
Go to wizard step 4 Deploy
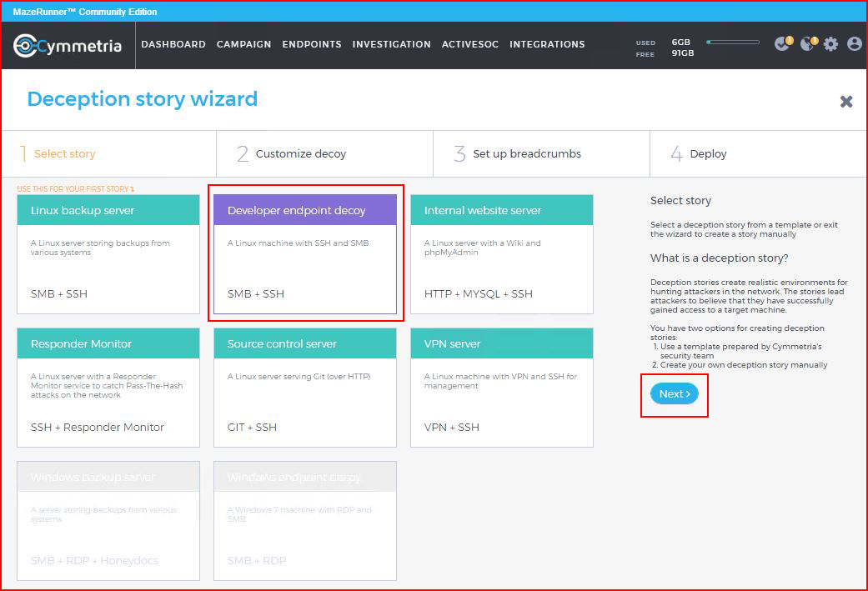pyautogui.click(x=758, y=154)
